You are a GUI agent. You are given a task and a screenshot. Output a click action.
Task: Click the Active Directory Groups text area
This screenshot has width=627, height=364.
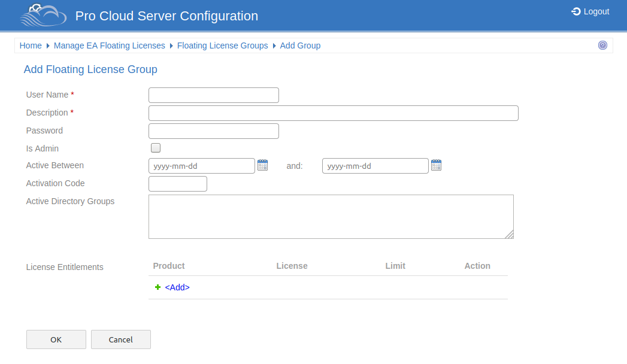[331, 216]
